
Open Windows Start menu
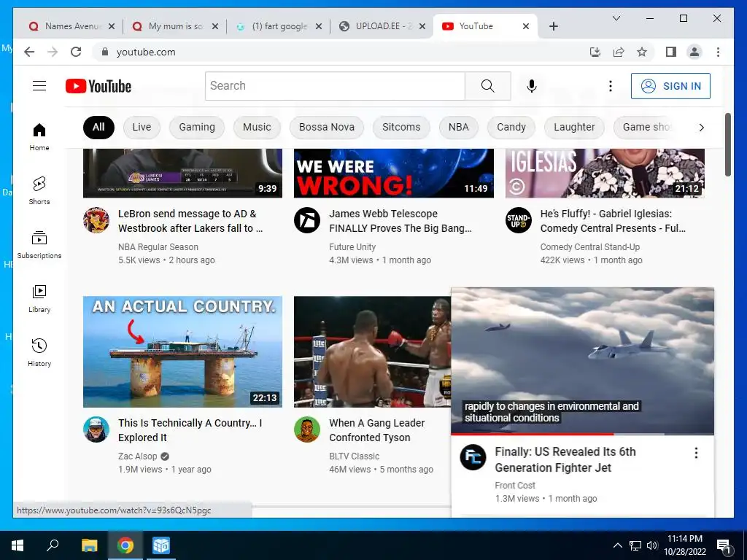[x=18, y=545]
